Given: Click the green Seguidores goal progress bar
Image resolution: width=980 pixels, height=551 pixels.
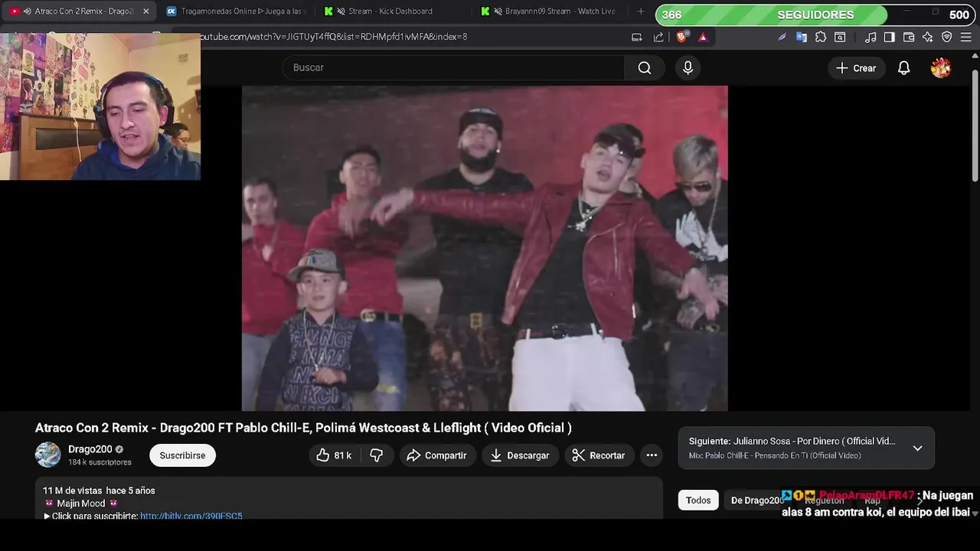Looking at the screenshot, I should coord(815,15).
